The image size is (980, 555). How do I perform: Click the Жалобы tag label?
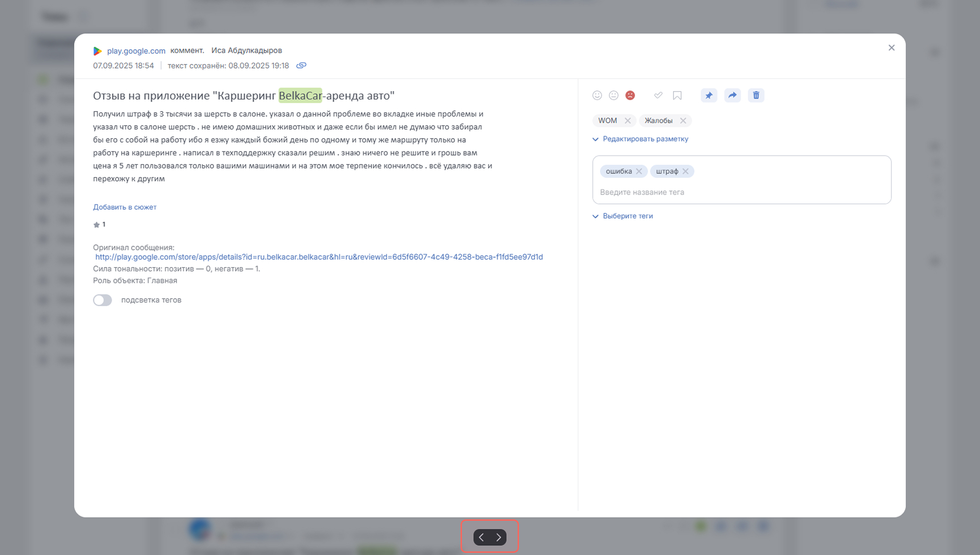(658, 121)
